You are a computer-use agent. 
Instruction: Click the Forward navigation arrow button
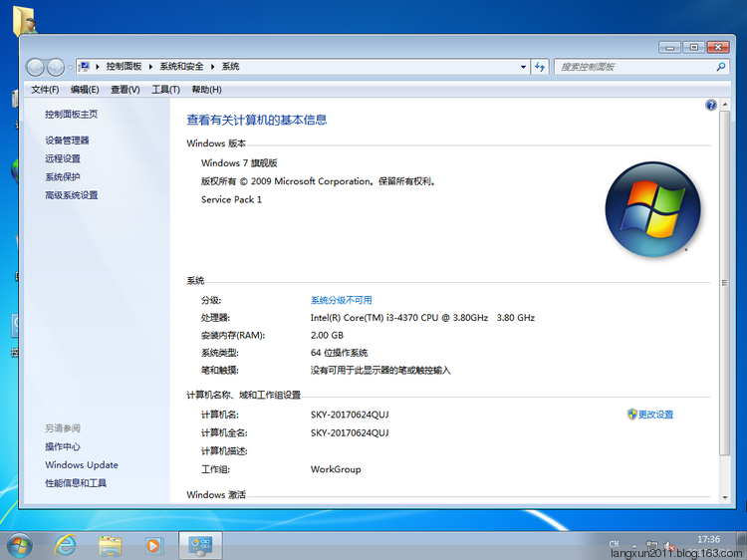click(x=56, y=67)
